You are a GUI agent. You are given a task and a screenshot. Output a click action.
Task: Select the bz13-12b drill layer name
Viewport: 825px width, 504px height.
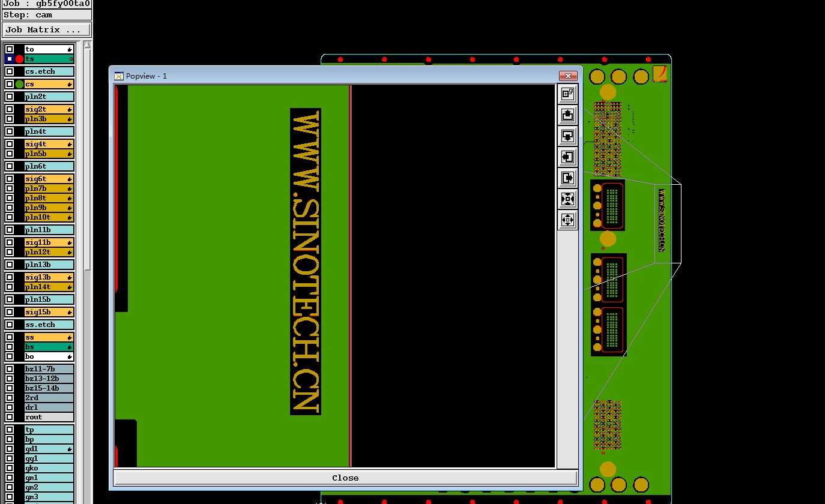pos(49,379)
